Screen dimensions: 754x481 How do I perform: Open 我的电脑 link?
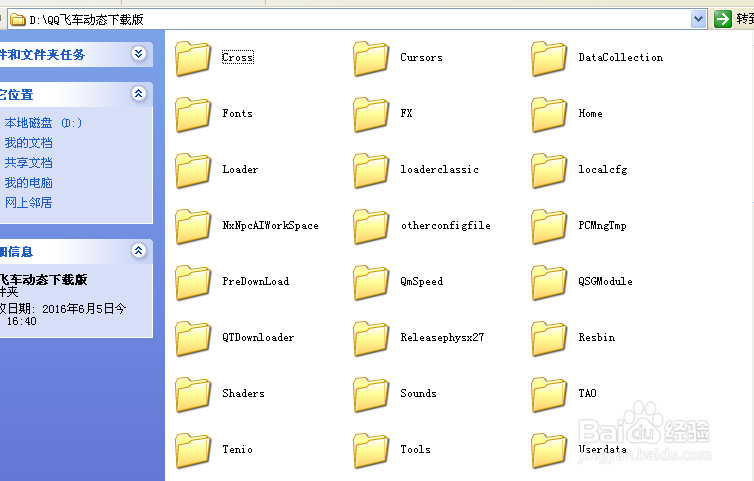click(28, 183)
